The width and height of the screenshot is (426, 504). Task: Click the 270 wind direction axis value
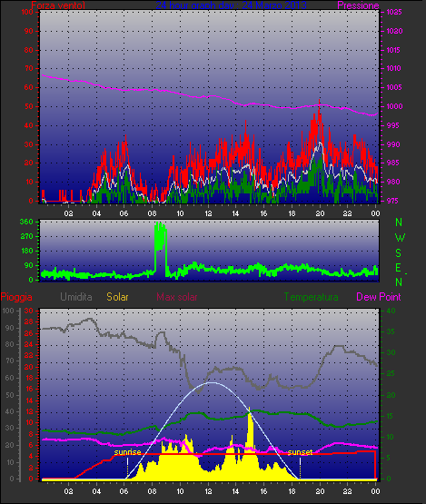[26, 237]
